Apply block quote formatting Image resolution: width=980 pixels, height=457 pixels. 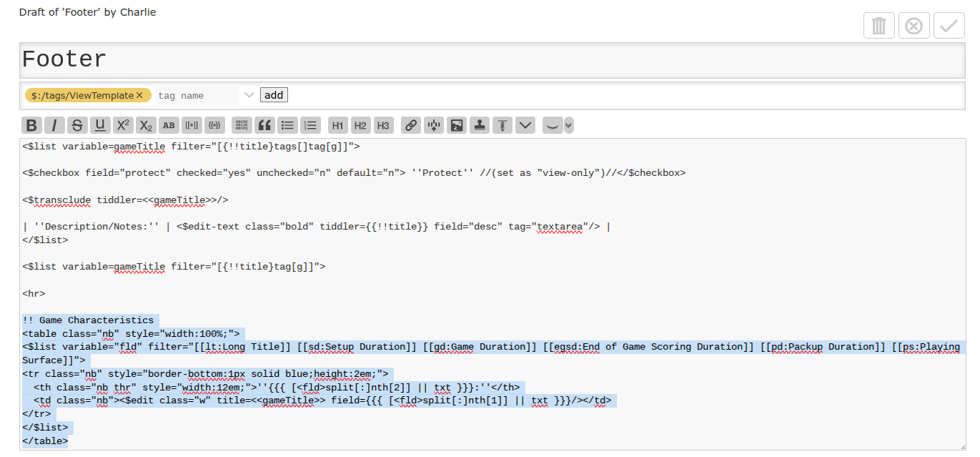pyautogui.click(x=265, y=125)
